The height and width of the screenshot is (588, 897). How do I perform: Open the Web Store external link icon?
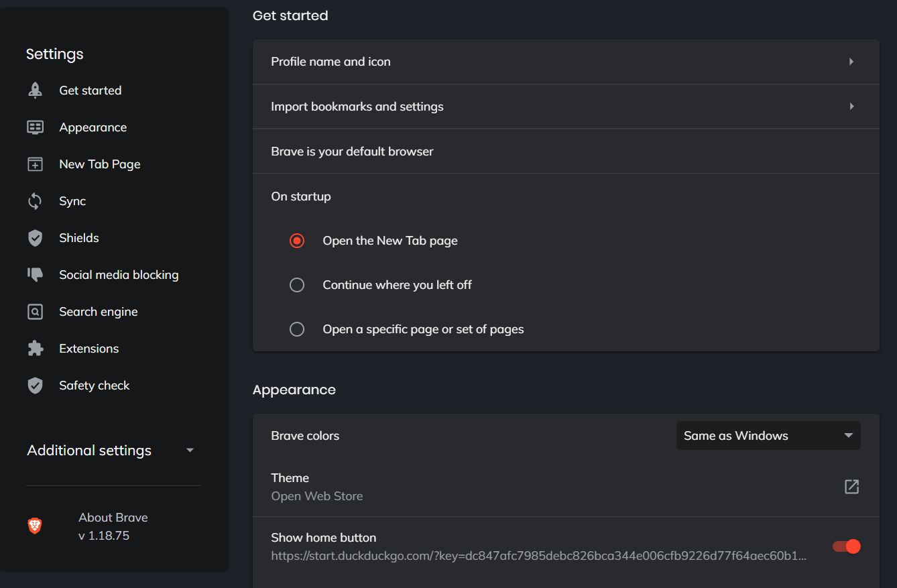coord(851,487)
